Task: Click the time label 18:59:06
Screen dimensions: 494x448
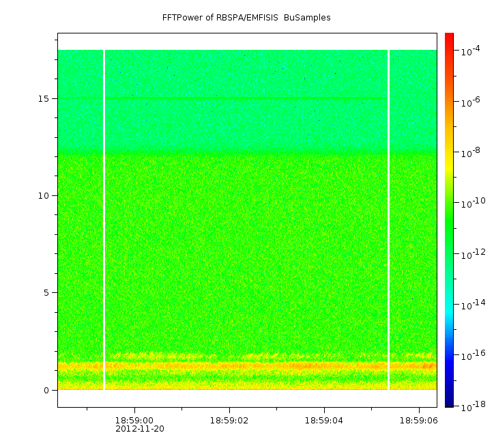Action: tap(419, 421)
